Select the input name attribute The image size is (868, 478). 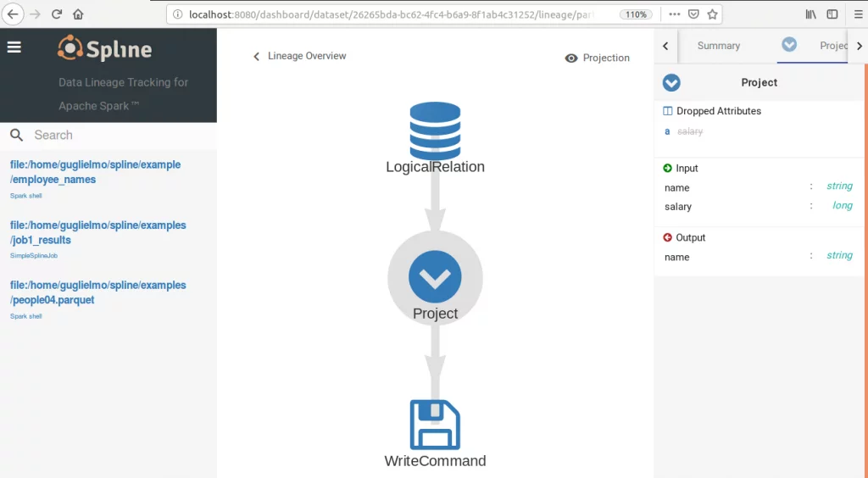pos(677,188)
